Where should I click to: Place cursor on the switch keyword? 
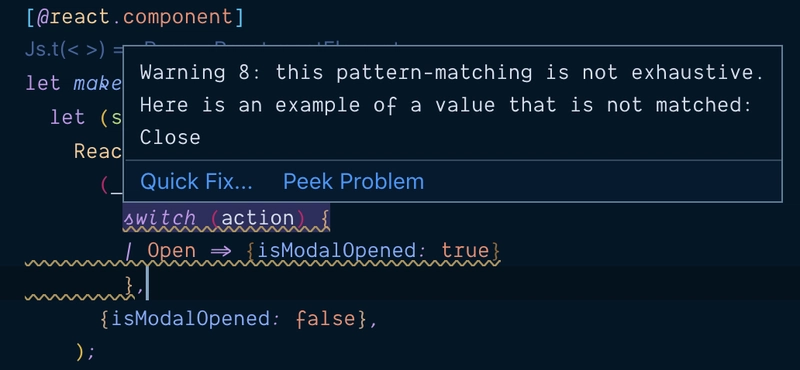(x=160, y=218)
